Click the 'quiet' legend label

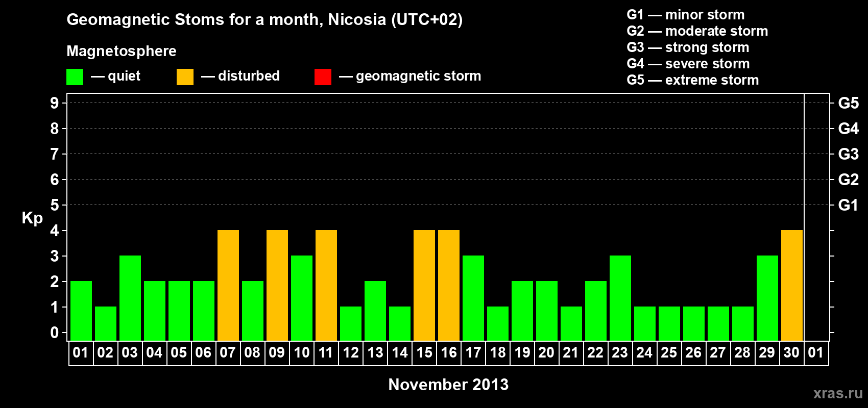tap(124, 76)
